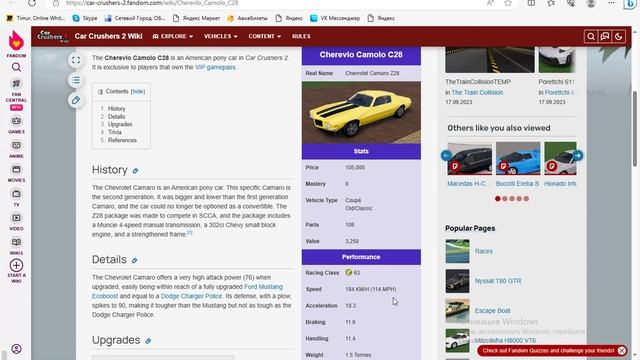Edit the Details section via pencil icon

tap(134, 260)
